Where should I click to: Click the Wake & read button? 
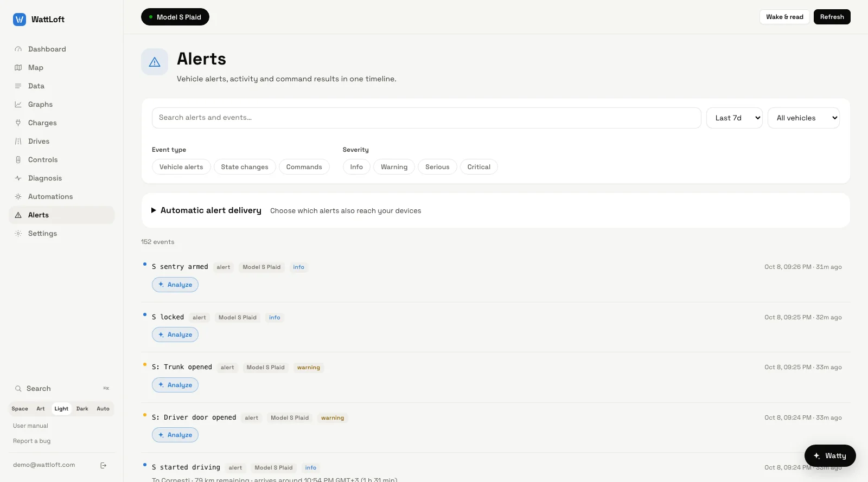pos(784,17)
